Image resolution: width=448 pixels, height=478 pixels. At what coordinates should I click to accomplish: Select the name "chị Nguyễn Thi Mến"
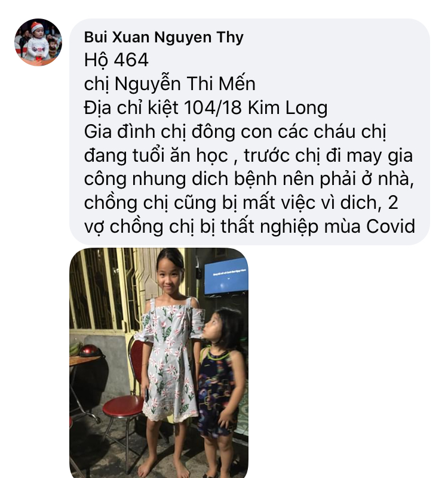tap(170, 84)
